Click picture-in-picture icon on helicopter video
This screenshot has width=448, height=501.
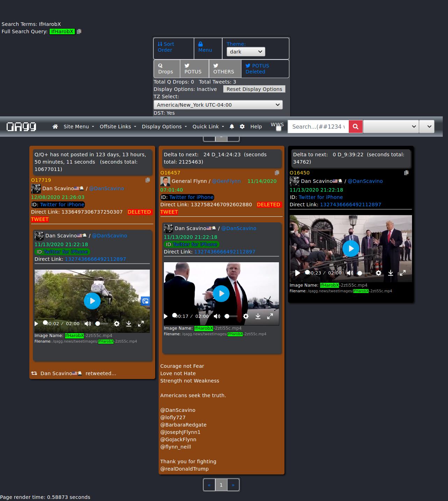click(x=145, y=301)
